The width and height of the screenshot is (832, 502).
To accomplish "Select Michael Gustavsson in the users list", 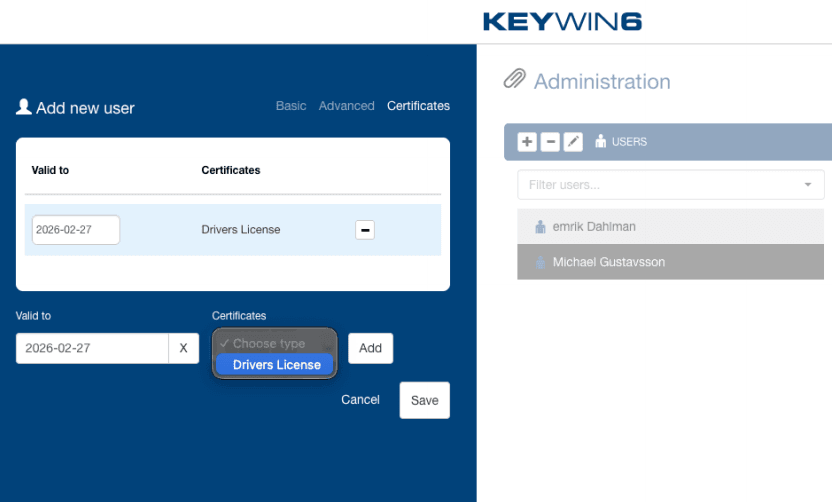I will 608,262.
